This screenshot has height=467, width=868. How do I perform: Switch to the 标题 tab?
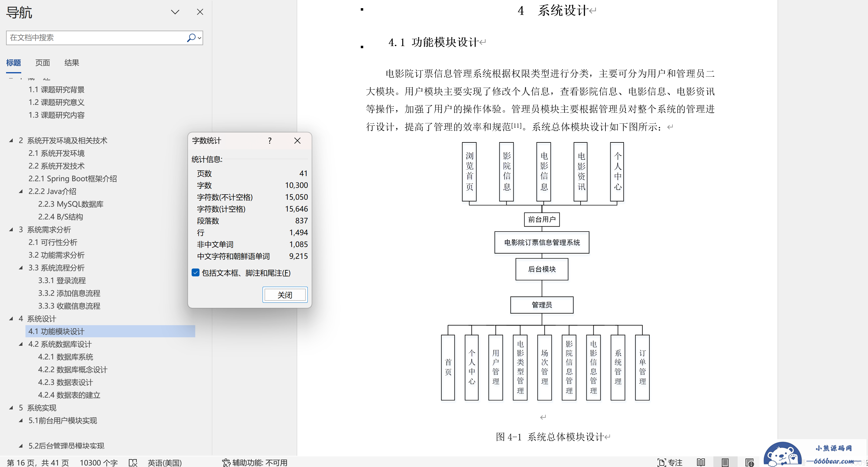pyautogui.click(x=13, y=63)
